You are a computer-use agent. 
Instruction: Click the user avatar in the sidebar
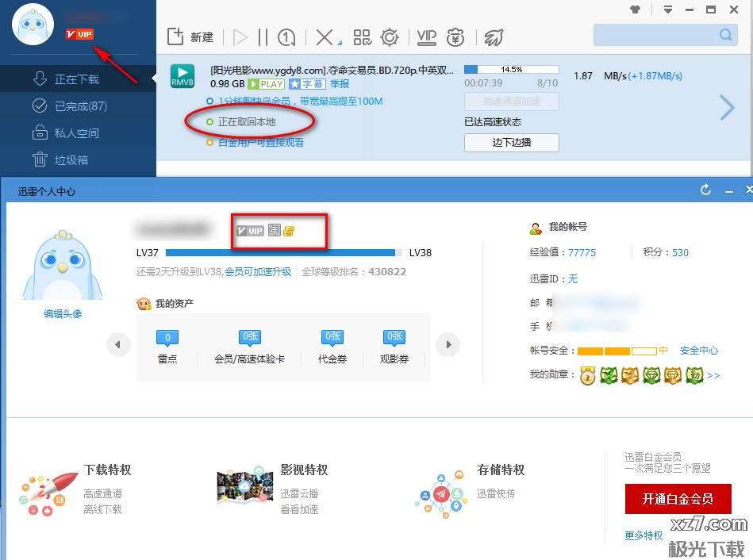(33, 24)
